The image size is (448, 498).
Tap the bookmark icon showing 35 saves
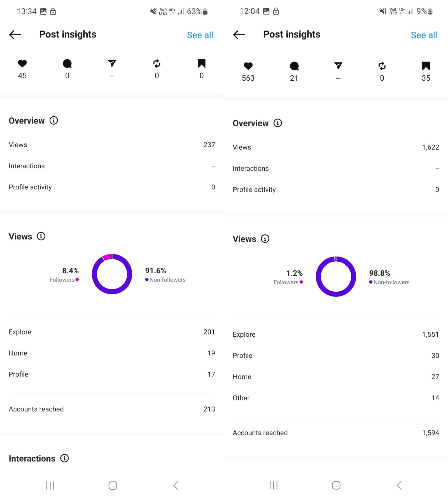pyautogui.click(x=426, y=66)
